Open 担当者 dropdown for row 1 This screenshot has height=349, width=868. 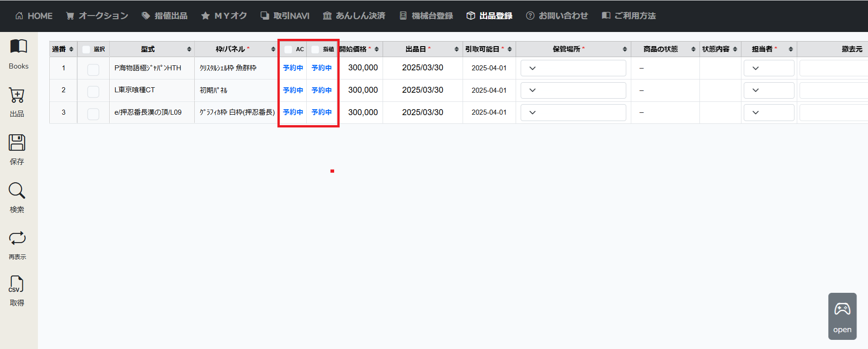click(769, 68)
